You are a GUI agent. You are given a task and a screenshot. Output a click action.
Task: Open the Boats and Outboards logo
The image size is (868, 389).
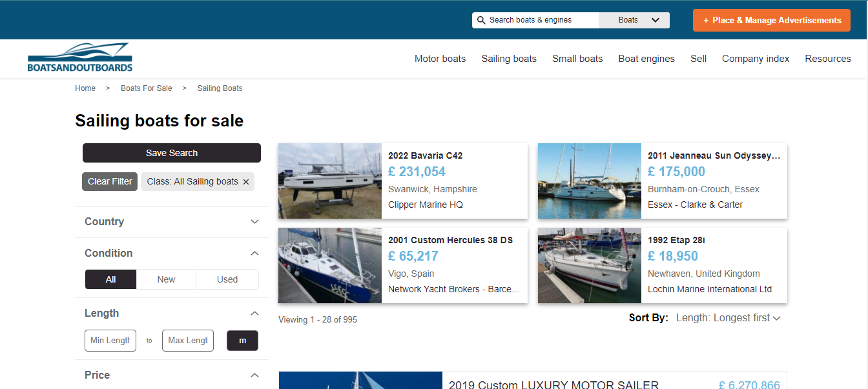[x=80, y=57]
